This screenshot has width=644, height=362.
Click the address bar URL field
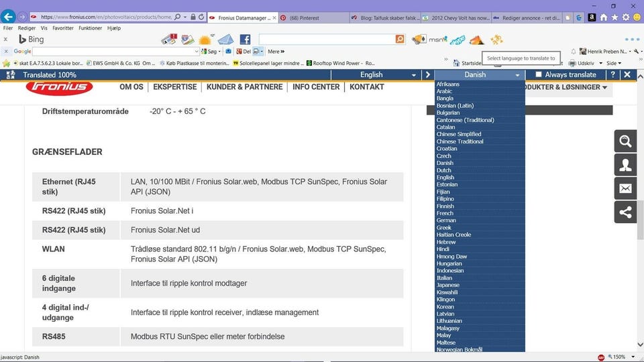tap(106, 17)
